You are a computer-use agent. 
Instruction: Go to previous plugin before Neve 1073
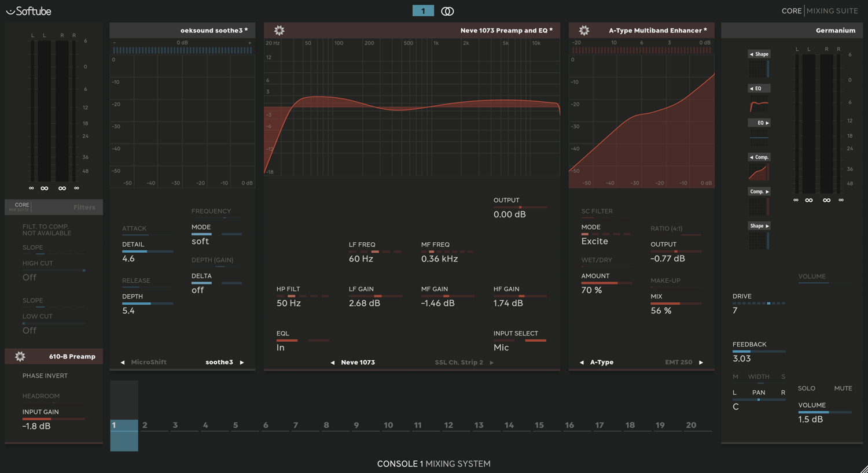click(333, 363)
